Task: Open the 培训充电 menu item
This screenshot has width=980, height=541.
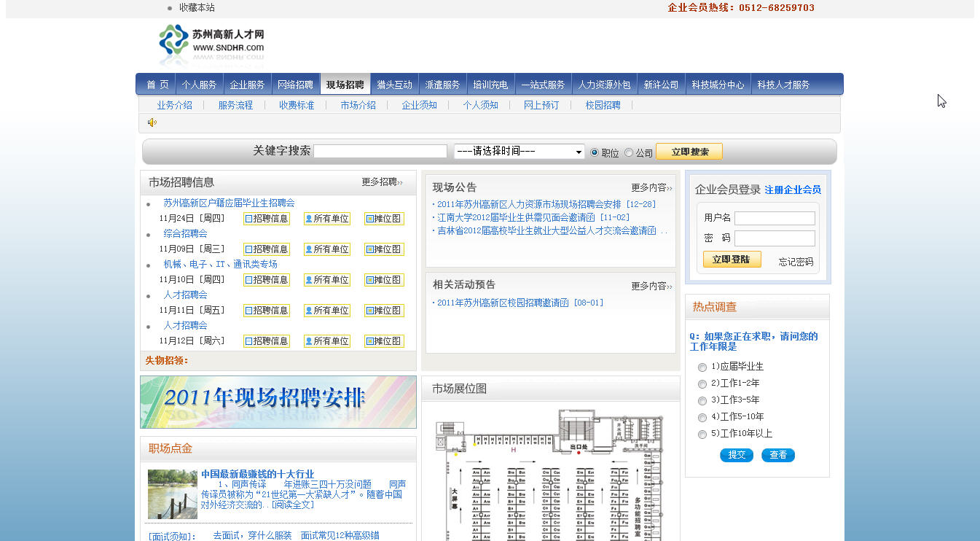Action: pyautogui.click(x=490, y=85)
